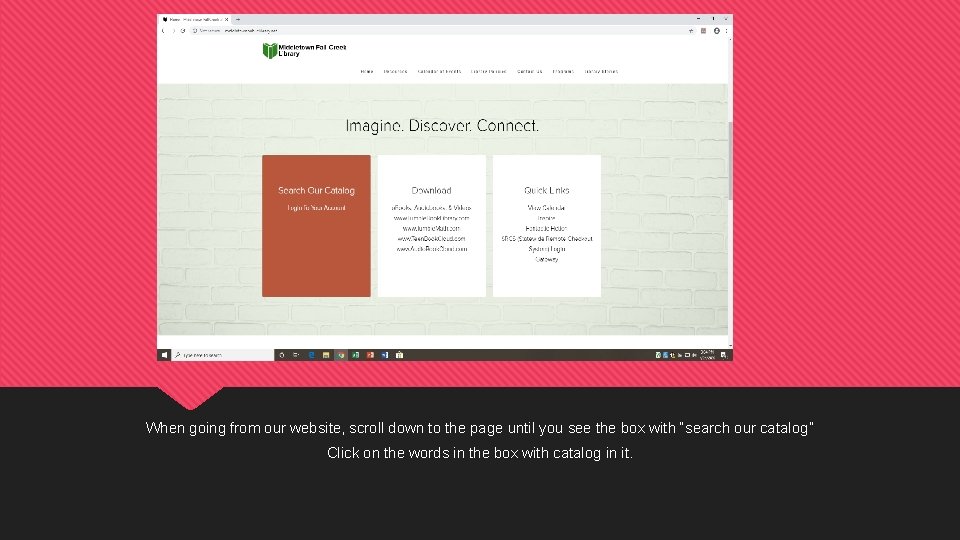Open the PowerPoint taskbar icon
This screenshot has height=540, width=960.
370,355
